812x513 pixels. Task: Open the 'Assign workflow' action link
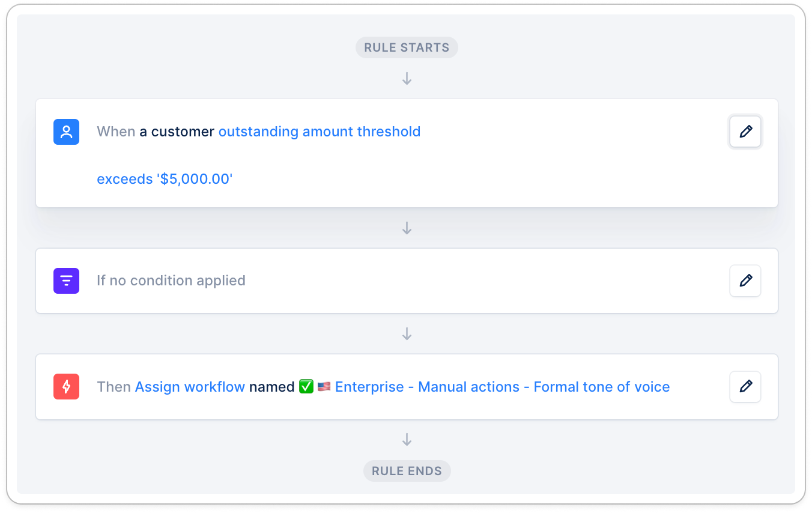point(190,387)
